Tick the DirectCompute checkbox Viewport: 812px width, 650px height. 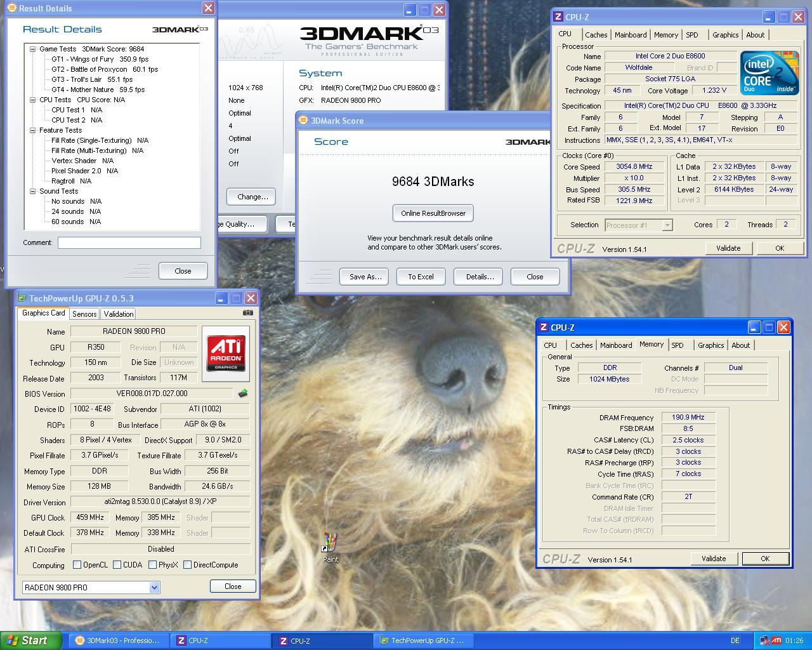(x=187, y=564)
